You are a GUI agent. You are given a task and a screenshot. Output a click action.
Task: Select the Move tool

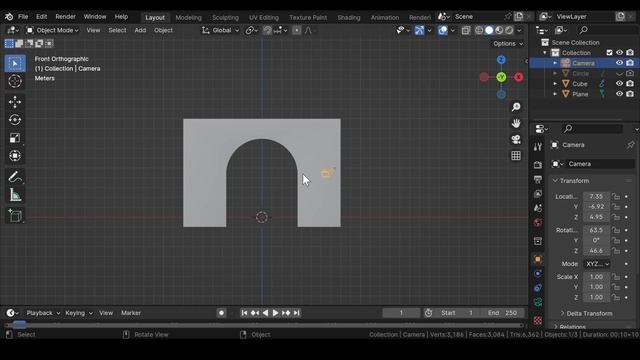15,102
